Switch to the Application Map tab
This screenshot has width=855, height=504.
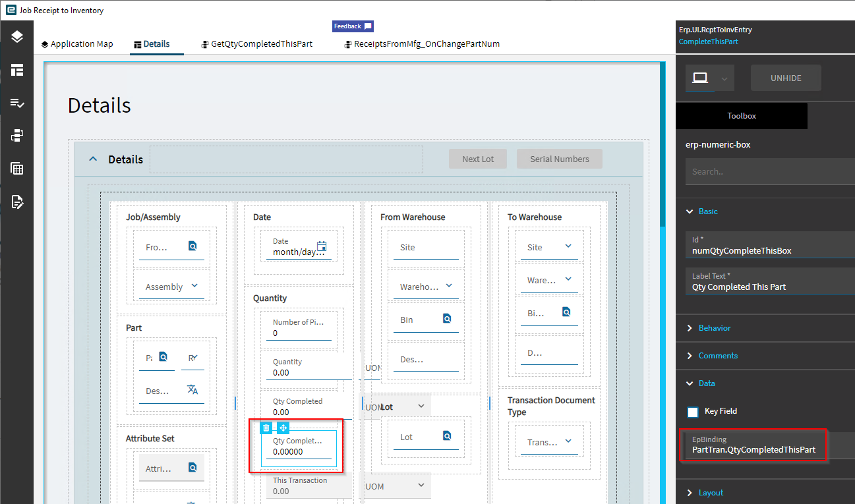click(77, 44)
